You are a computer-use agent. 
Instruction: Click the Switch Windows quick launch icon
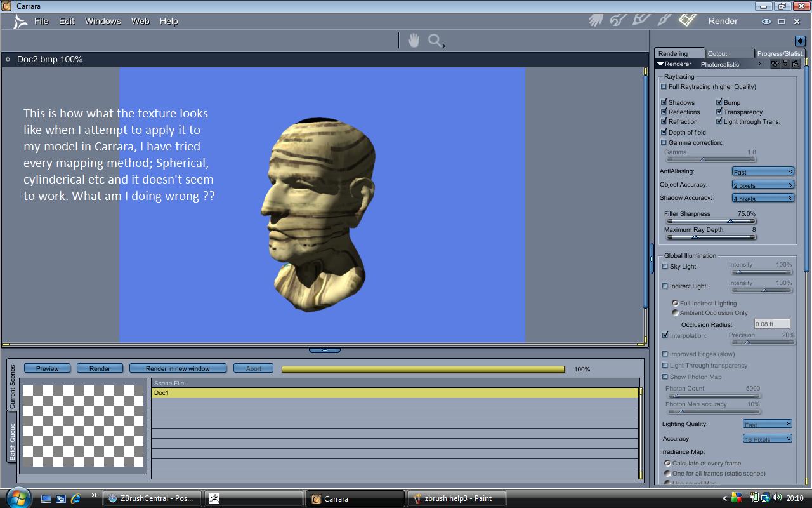click(x=61, y=498)
